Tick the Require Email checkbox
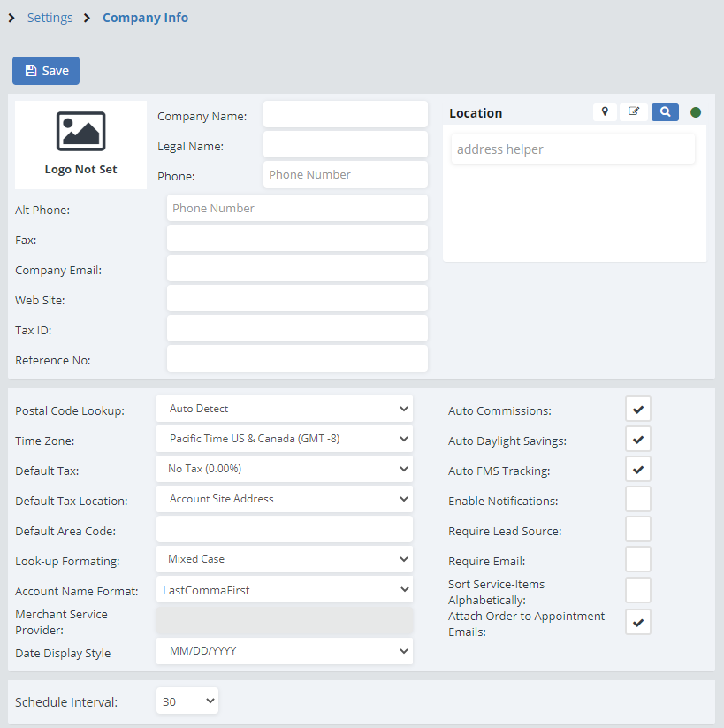The width and height of the screenshot is (724, 728). tap(638, 560)
